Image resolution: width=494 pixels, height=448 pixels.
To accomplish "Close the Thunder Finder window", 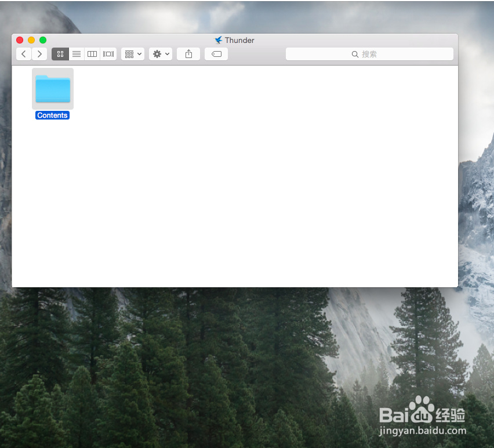I will [20, 40].
